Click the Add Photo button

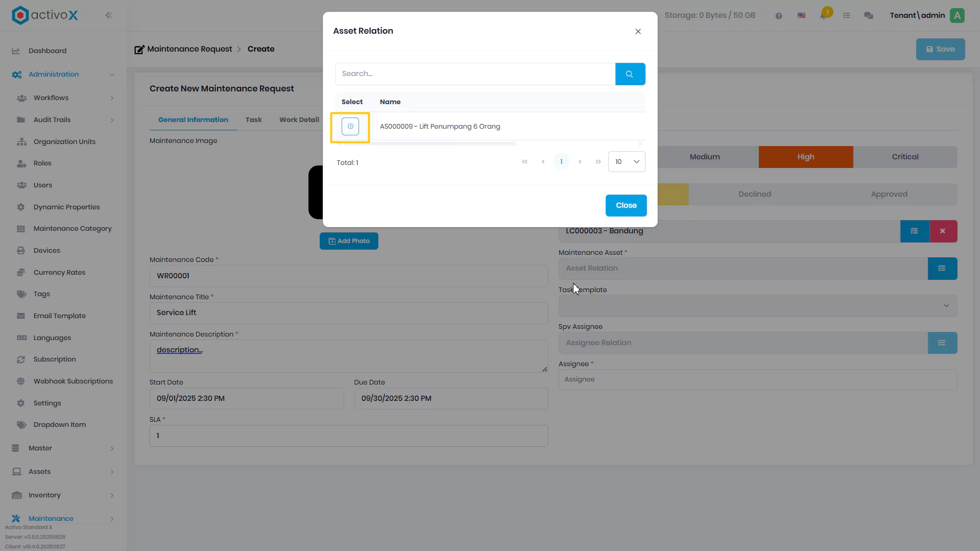[349, 242]
